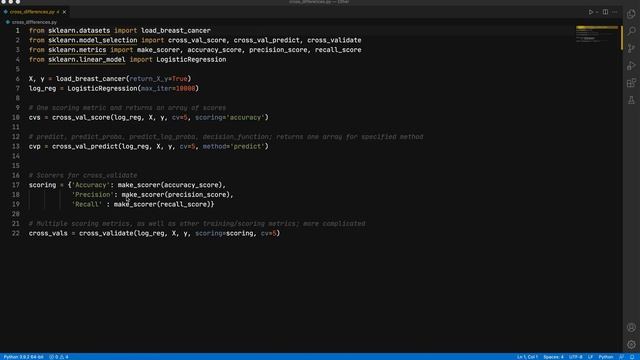This screenshot has width=640, height=360.
Task: Click 'return_X_y=True' argument
Action: click(x=158, y=79)
